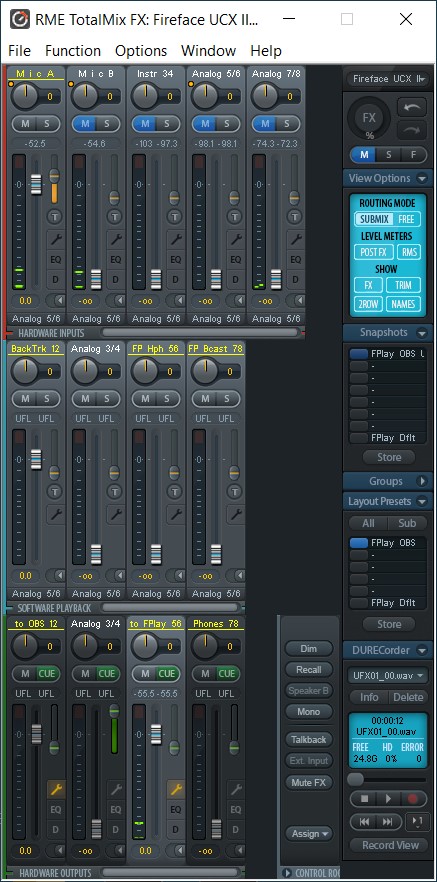
Task: Open the Options menu
Action: click(x=141, y=51)
